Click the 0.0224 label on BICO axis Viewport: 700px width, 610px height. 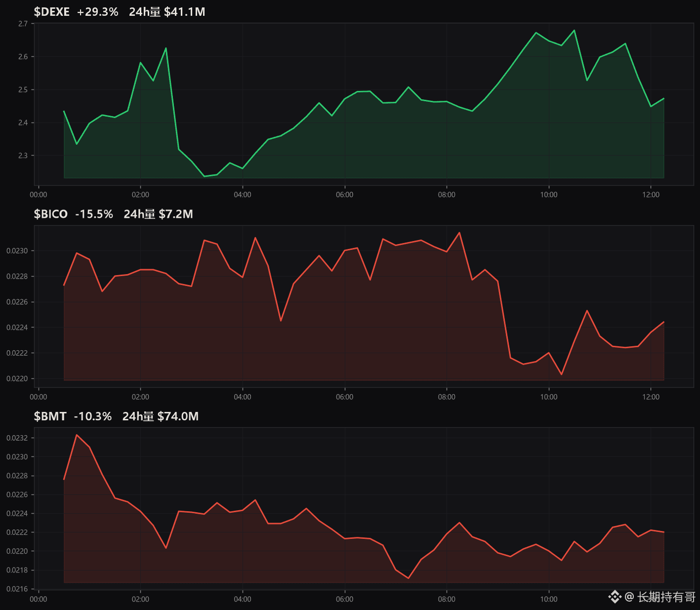(17, 327)
